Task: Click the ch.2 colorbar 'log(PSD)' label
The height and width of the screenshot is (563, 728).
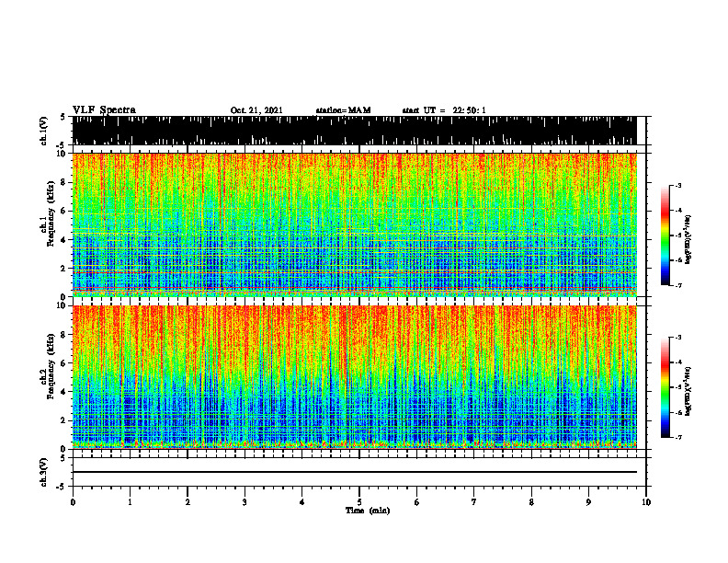Action: coord(688,391)
